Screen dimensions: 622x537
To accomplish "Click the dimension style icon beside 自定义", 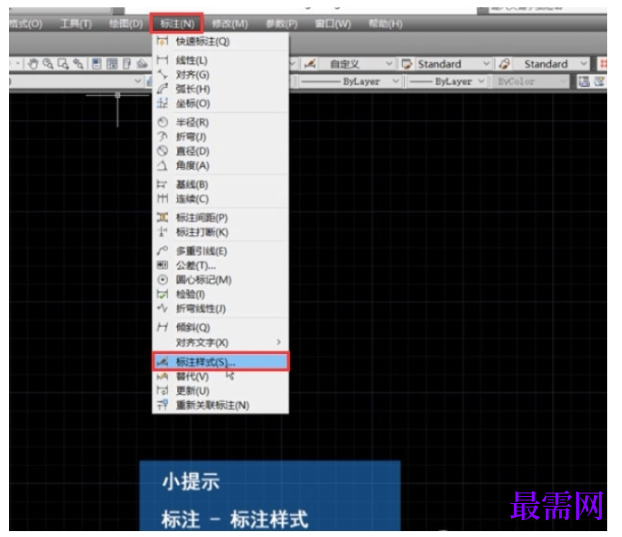I will (x=310, y=64).
